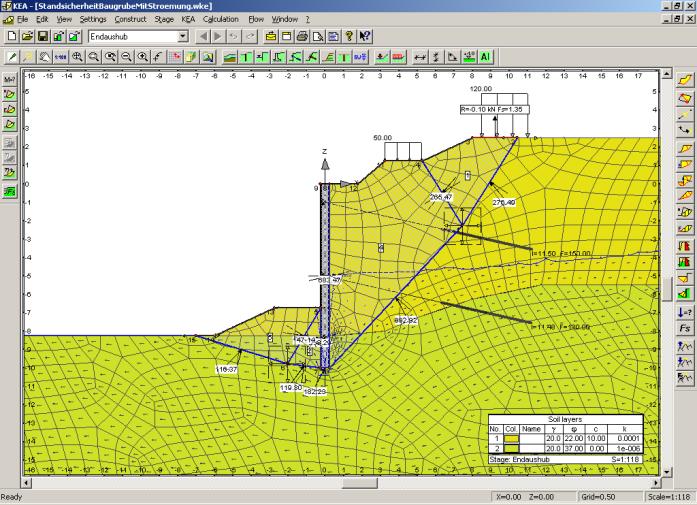
Task: Open the Edit menu
Action: (42, 19)
